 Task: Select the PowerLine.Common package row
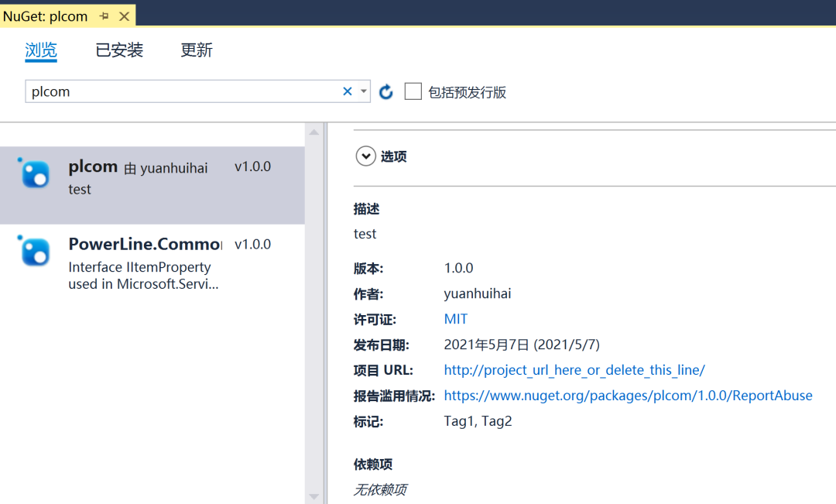coord(152,264)
